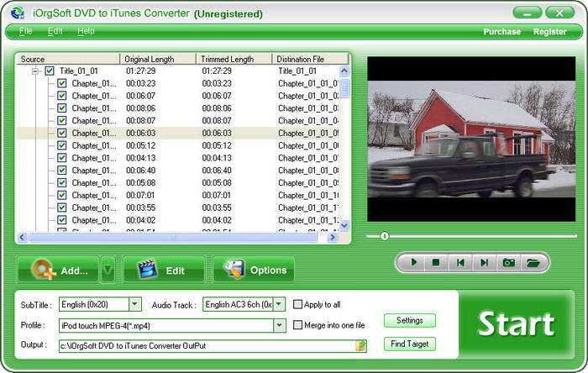Minimize the converter window
This screenshot has width=588, height=373.
click(527, 13)
